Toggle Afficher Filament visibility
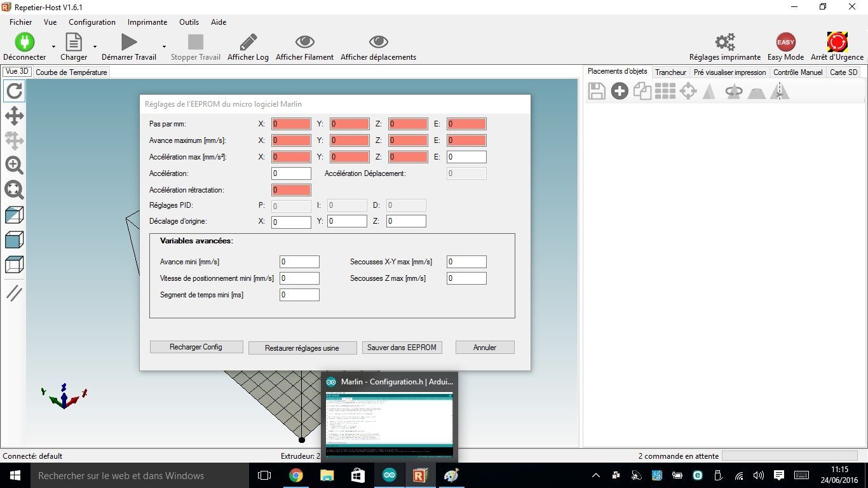The height and width of the screenshot is (488, 868). pyautogui.click(x=305, y=42)
